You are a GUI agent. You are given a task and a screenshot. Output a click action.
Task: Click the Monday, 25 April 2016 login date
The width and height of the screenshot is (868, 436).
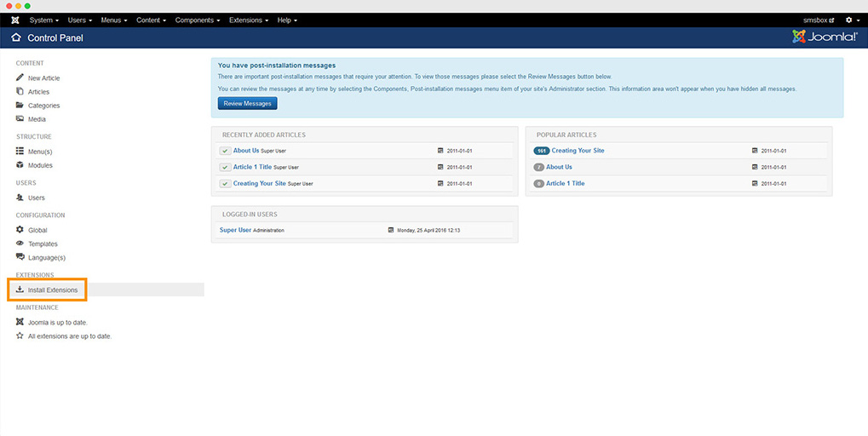pyautogui.click(x=428, y=231)
